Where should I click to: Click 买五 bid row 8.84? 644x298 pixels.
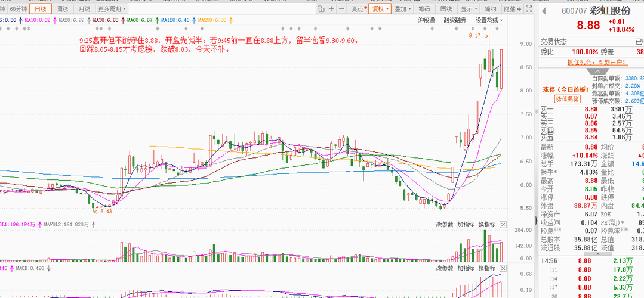pyautogui.click(x=591, y=137)
